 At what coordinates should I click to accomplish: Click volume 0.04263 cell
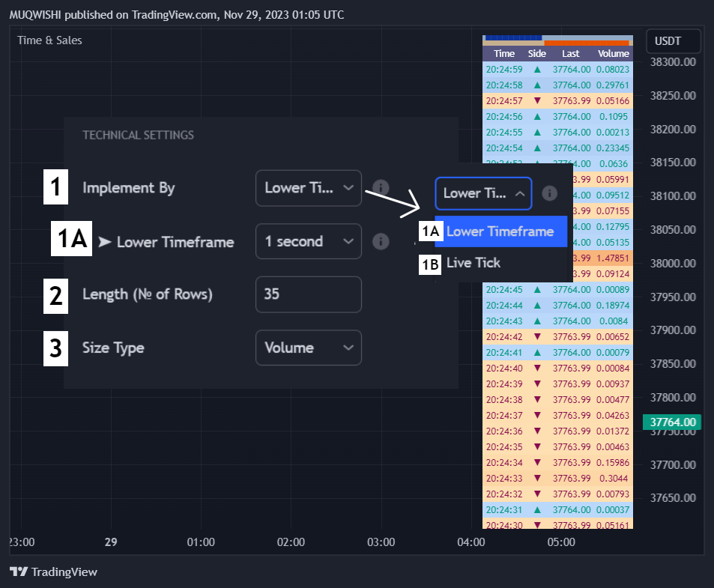tap(613, 416)
